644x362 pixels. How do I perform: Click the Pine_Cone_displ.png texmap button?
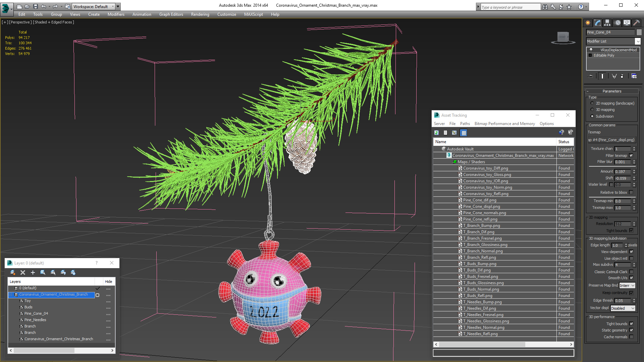tap(612, 140)
